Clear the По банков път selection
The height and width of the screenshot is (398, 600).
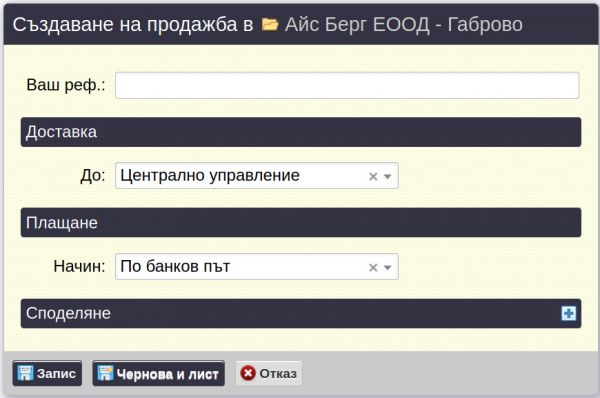point(373,267)
